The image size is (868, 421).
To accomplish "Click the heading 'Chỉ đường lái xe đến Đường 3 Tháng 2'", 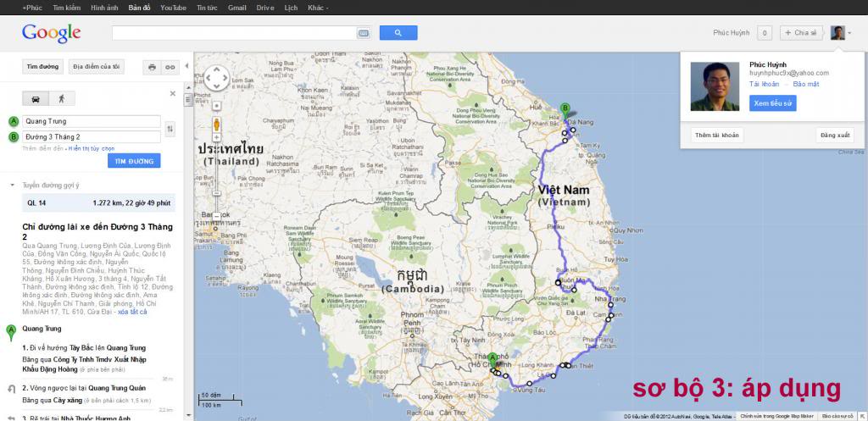I will (97, 232).
